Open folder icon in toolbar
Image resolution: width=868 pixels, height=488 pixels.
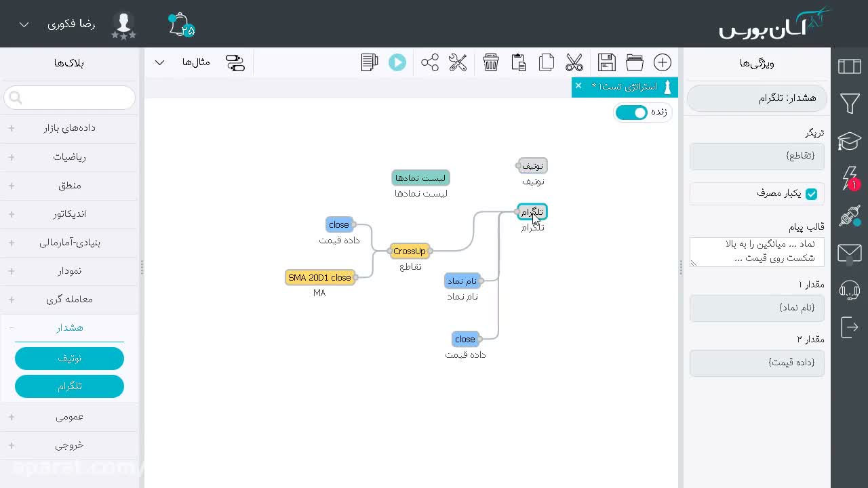pyautogui.click(x=635, y=62)
